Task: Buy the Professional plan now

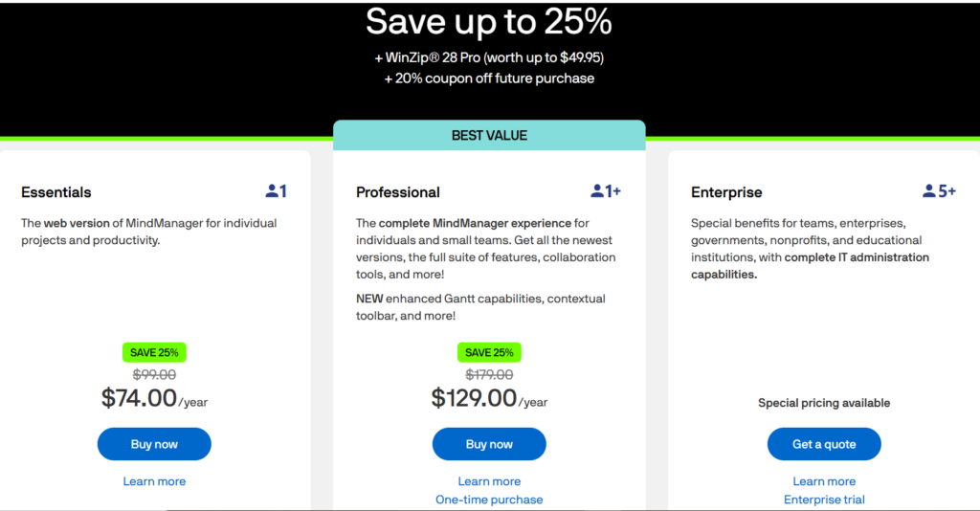Action: [x=489, y=444]
